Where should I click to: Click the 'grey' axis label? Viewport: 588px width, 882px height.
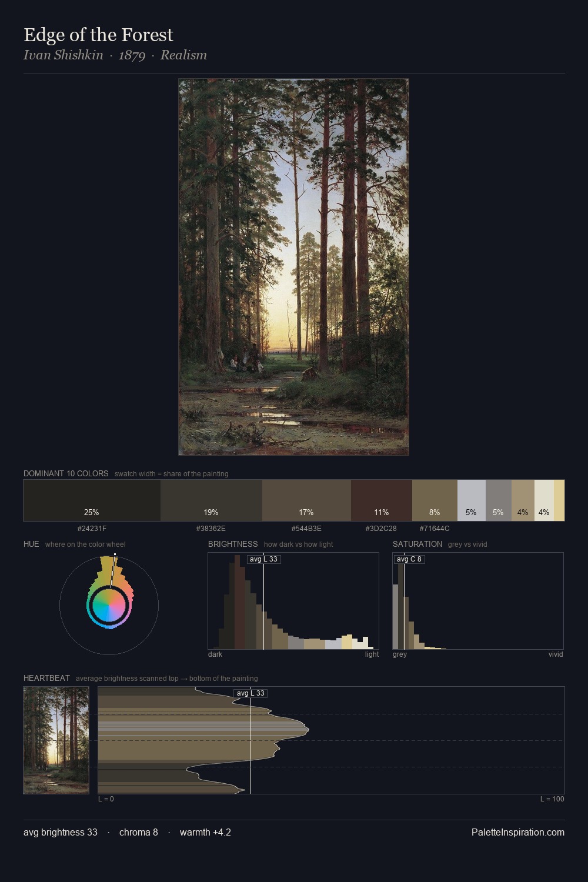[x=400, y=654]
